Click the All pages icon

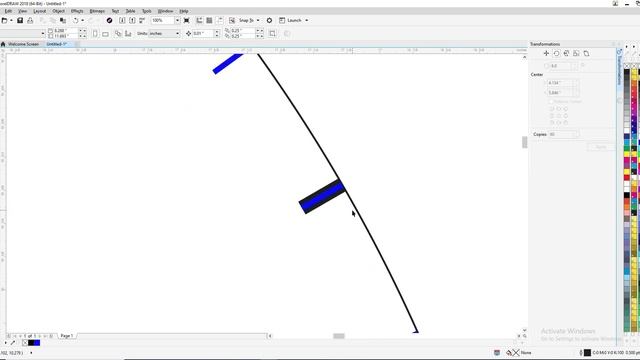[x=118, y=33]
